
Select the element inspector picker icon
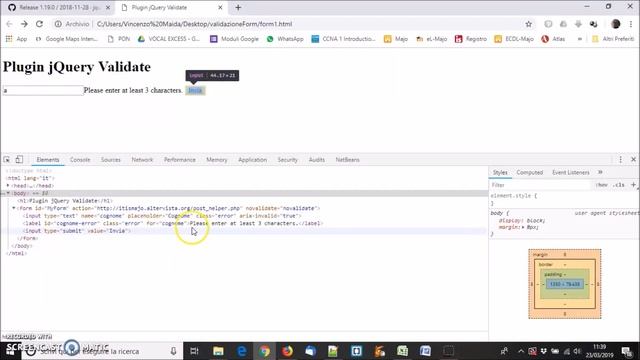(x=7, y=160)
